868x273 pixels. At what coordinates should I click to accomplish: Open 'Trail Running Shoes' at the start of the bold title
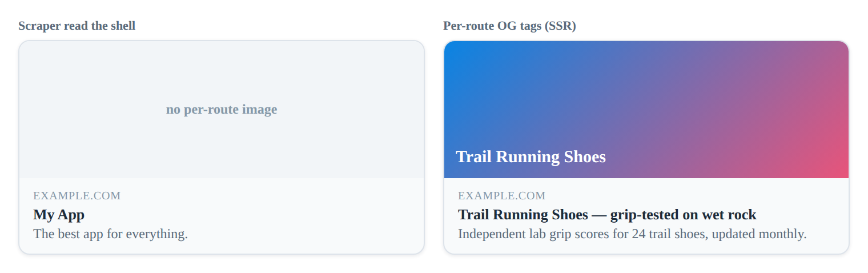click(x=523, y=215)
